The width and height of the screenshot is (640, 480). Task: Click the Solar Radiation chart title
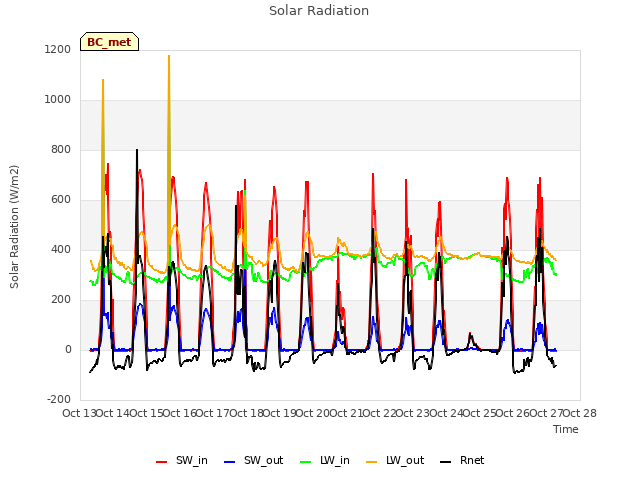click(319, 11)
